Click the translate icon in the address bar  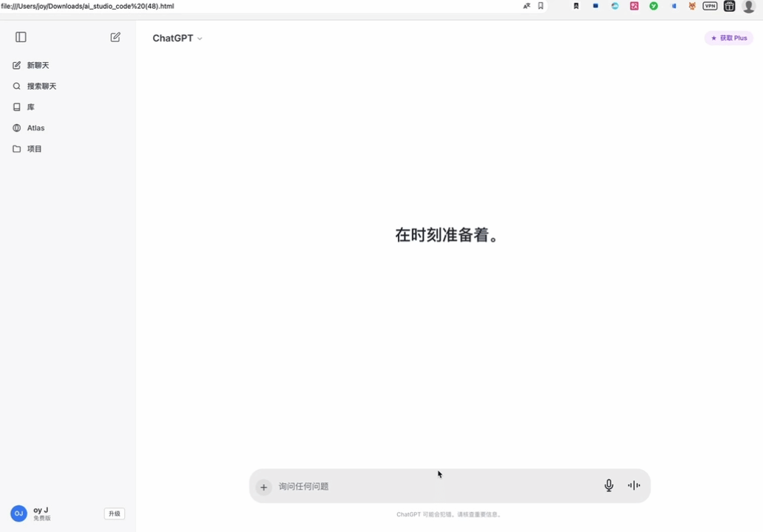pyautogui.click(x=526, y=6)
